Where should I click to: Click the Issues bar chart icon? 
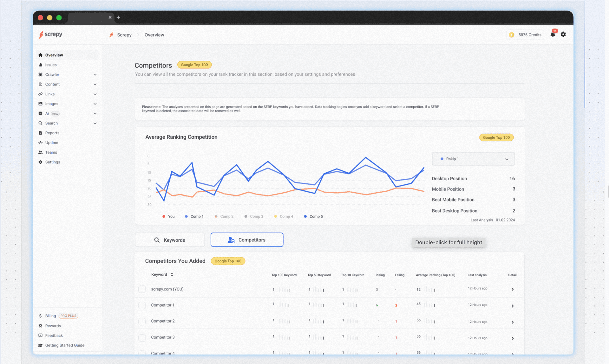click(x=40, y=65)
